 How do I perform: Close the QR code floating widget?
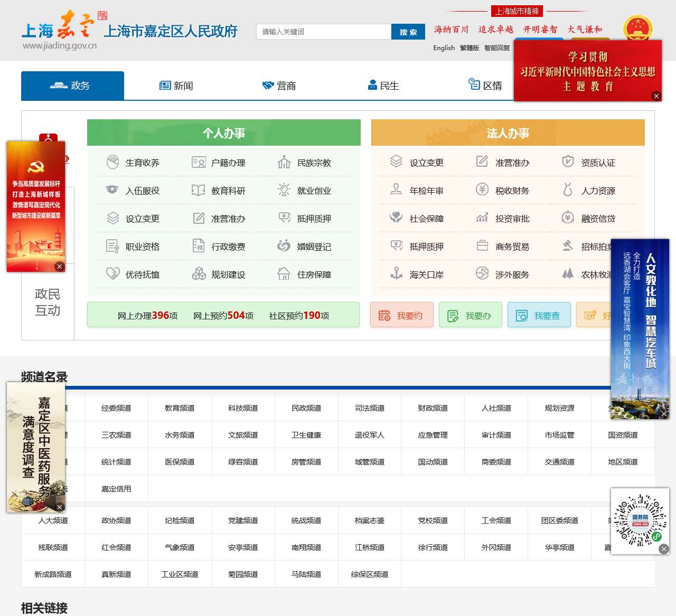(664, 549)
